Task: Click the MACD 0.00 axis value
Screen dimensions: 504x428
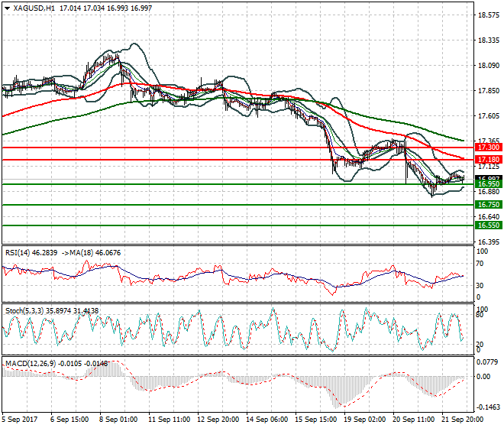Action: click(484, 376)
